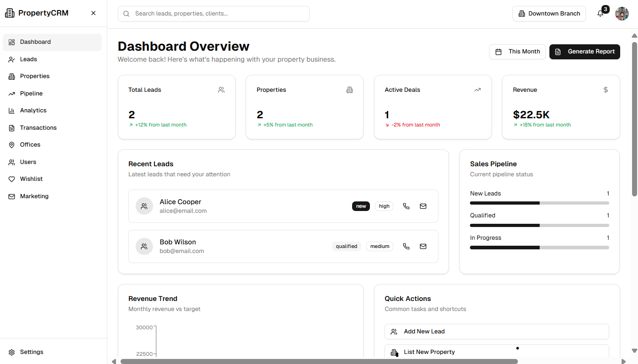Viewport: 638px width, 364px height.
Task: Email Bob Wilson using envelope icon
Action: click(423, 246)
